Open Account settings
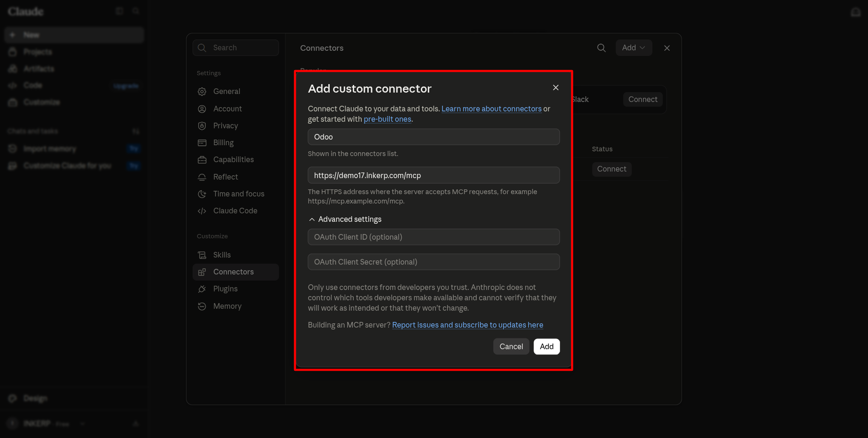Screen dimensions: 868x438 click(x=236, y=109)
